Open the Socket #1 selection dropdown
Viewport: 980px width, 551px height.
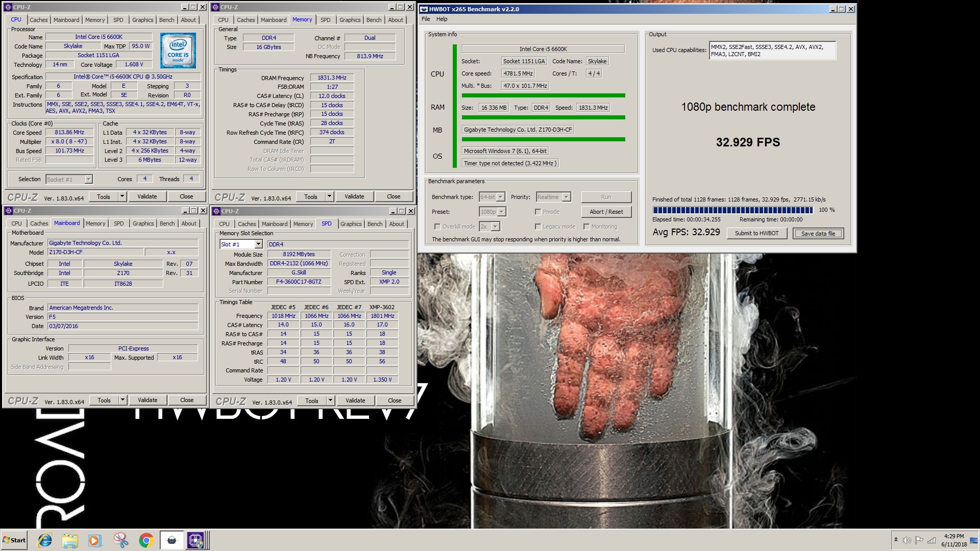tap(69, 179)
